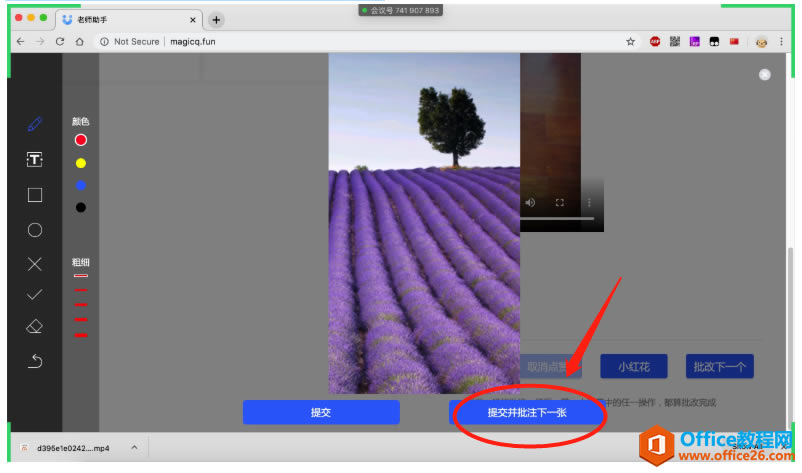The image size is (802, 473).
Task: Open the Chrome three-dot menu
Action: pyautogui.click(x=781, y=41)
